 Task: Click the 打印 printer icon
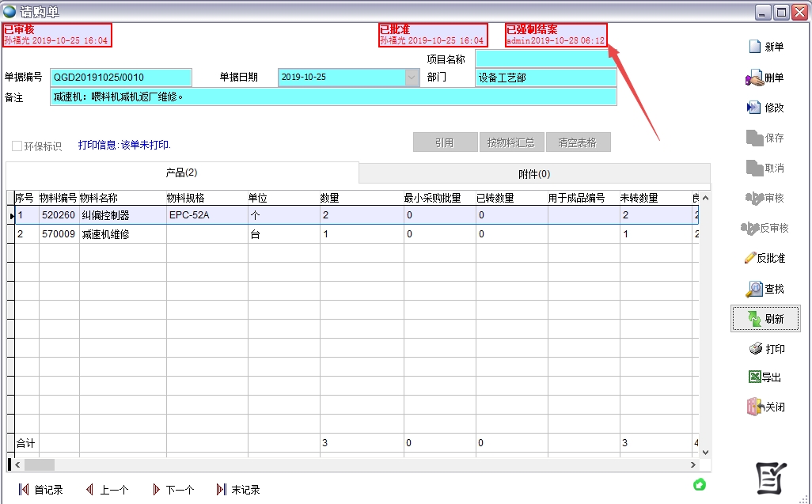coord(755,349)
